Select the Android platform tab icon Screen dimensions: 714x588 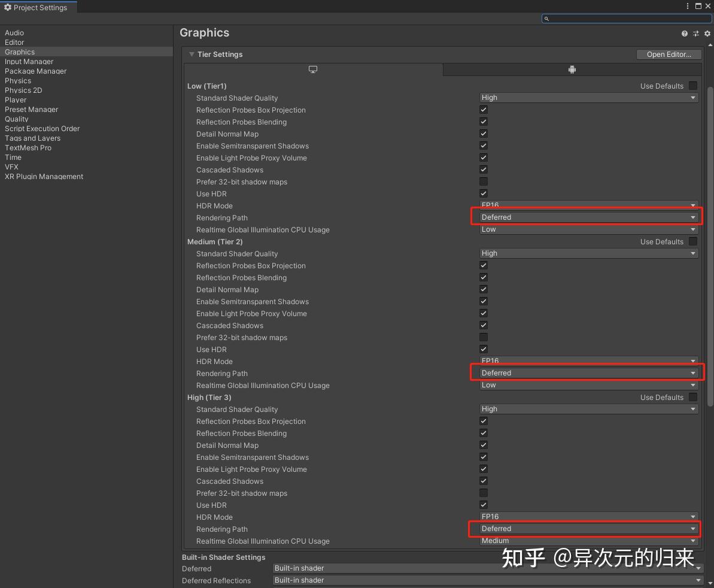click(572, 69)
